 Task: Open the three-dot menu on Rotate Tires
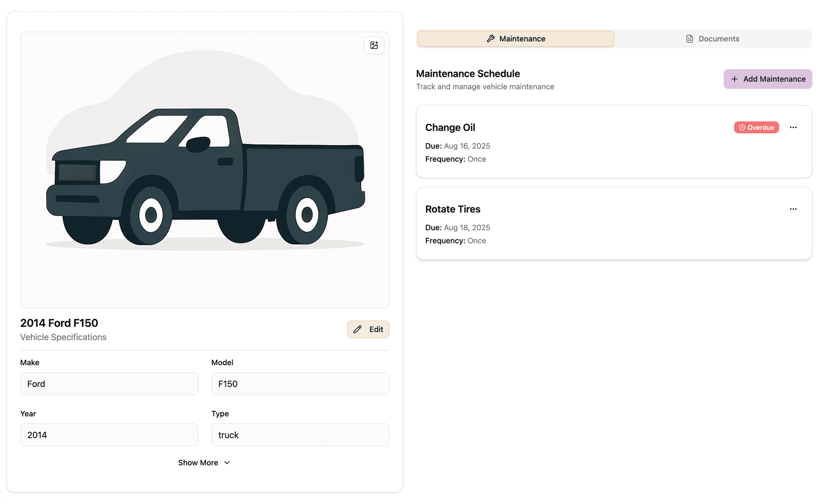click(794, 209)
